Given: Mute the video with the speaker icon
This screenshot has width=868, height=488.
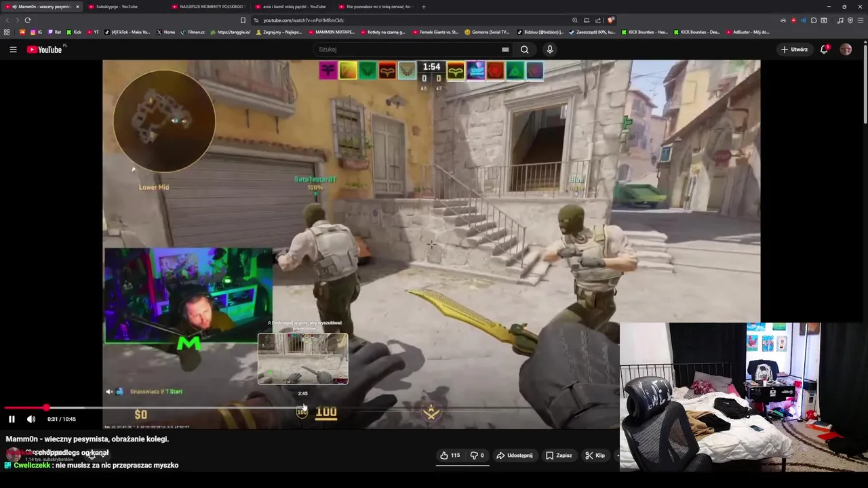Looking at the screenshot, I should (x=31, y=419).
